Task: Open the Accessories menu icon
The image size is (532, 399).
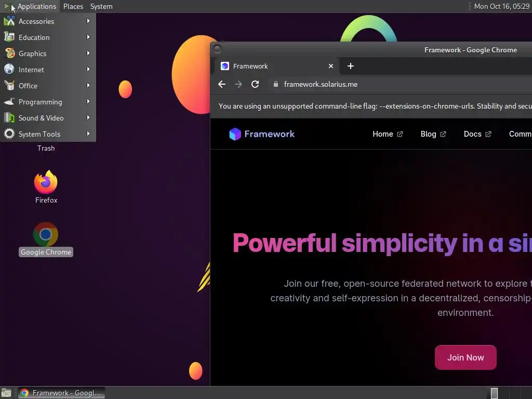Action: pos(9,21)
